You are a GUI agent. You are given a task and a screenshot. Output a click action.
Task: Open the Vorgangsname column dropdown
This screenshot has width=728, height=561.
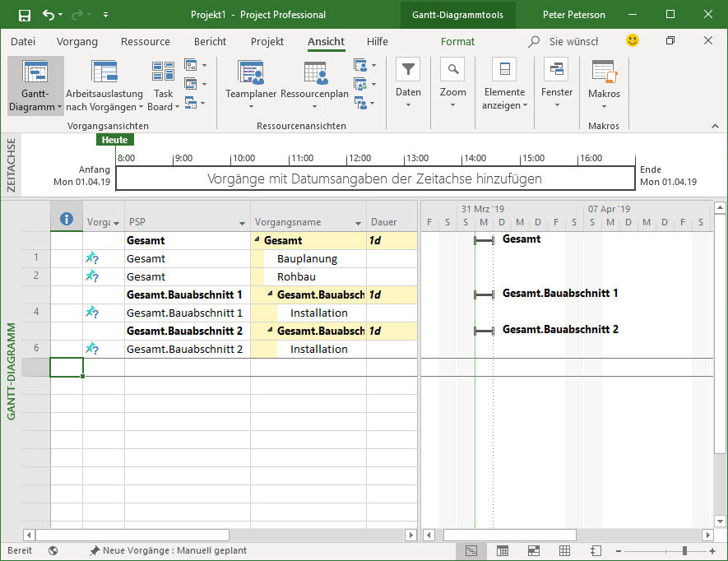(358, 223)
